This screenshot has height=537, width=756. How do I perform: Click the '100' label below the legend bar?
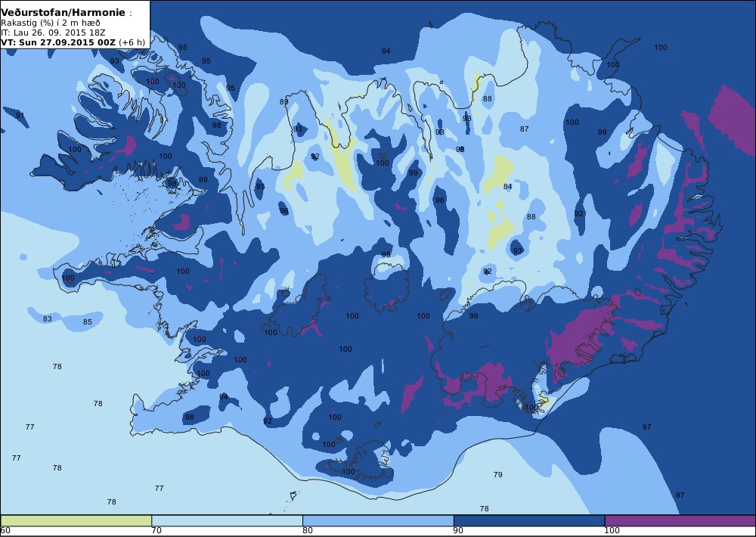612,531
